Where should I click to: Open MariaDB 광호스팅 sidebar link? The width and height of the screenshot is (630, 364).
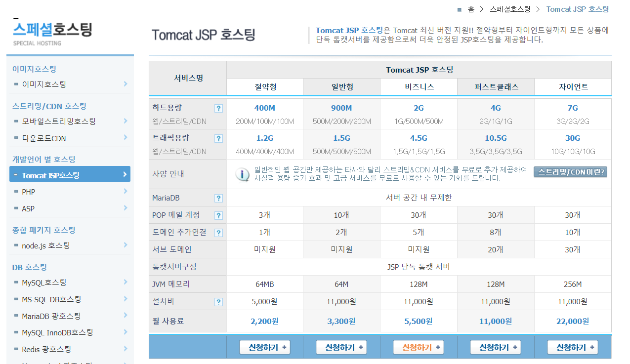coord(51,316)
